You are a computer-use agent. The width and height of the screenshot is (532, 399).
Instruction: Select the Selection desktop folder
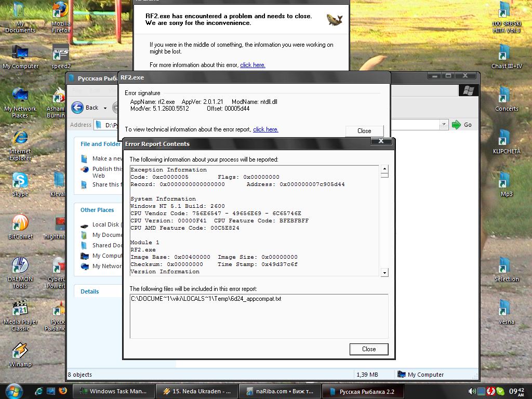[507, 270]
